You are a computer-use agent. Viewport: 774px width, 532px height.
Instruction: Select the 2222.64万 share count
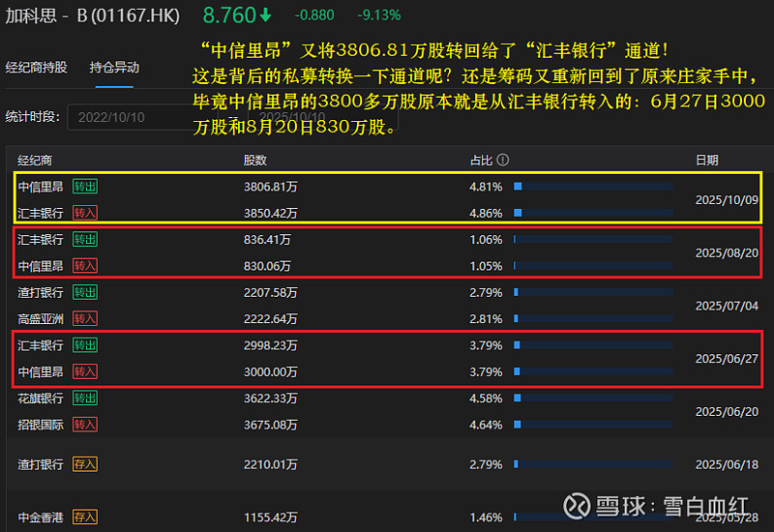click(271, 319)
